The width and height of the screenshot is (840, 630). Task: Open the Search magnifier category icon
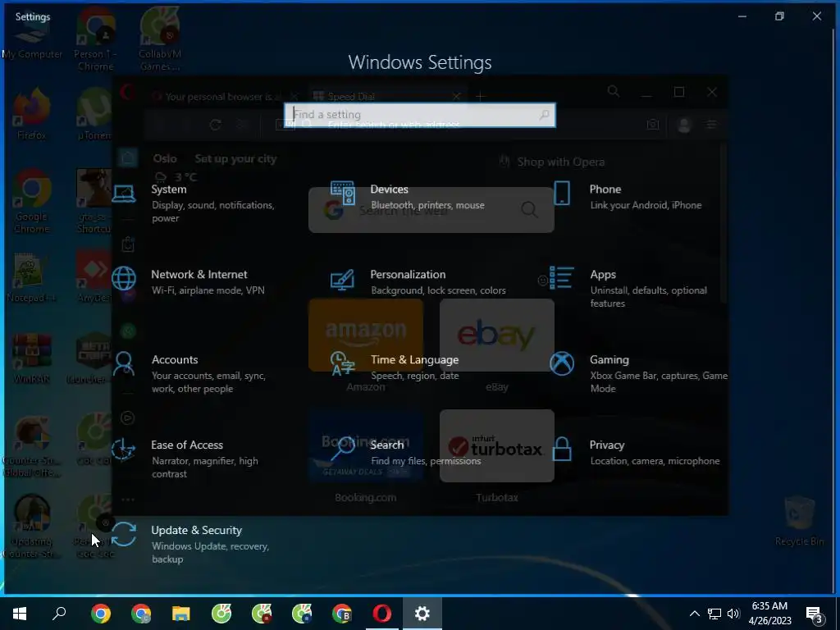tap(342, 449)
